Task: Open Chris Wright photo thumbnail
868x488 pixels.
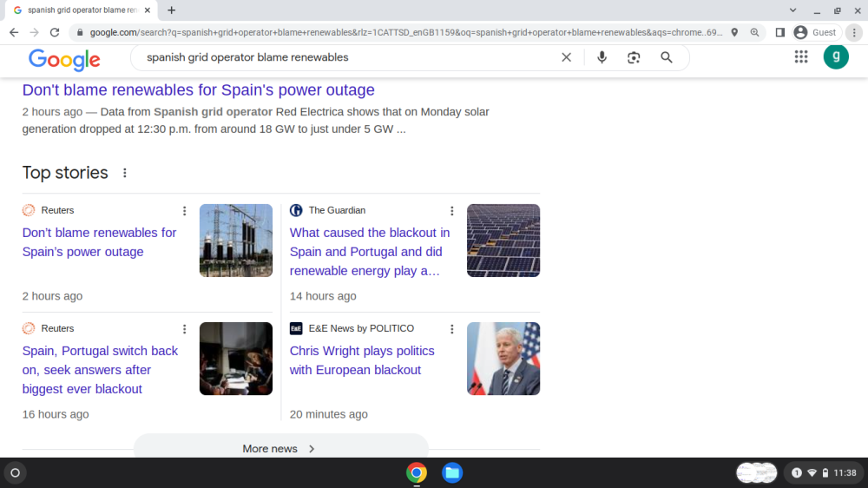Action: click(503, 359)
